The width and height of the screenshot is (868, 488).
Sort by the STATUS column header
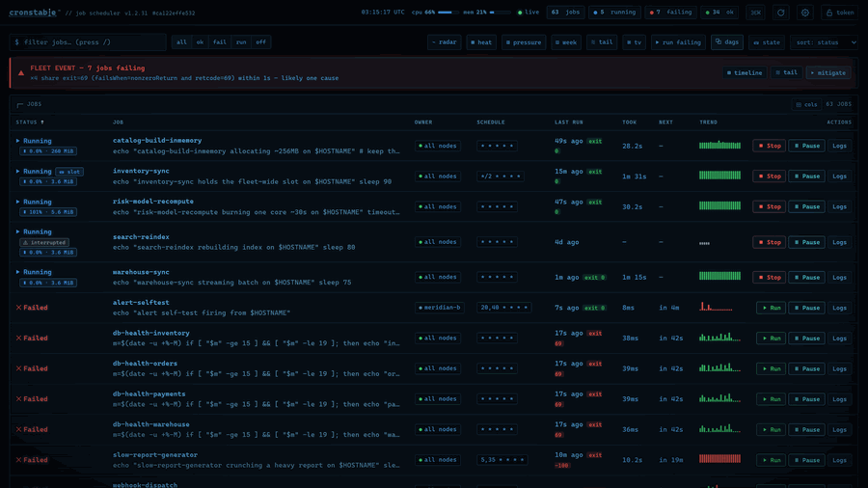click(x=29, y=122)
